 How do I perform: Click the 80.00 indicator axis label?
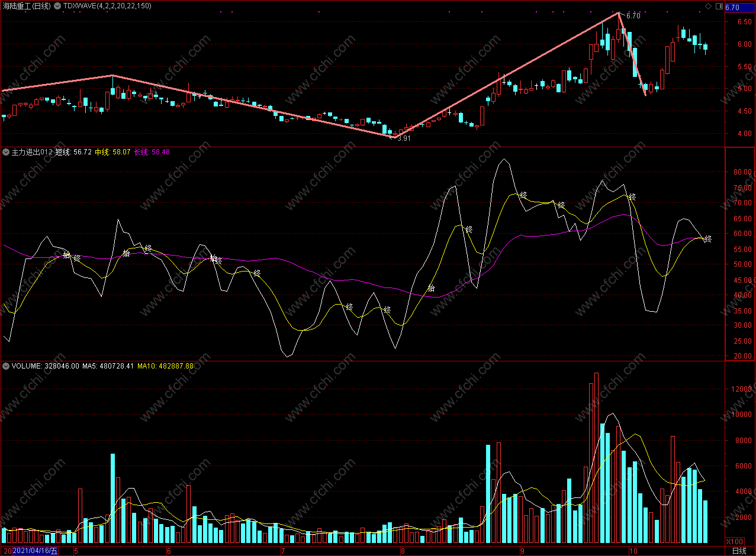744,172
